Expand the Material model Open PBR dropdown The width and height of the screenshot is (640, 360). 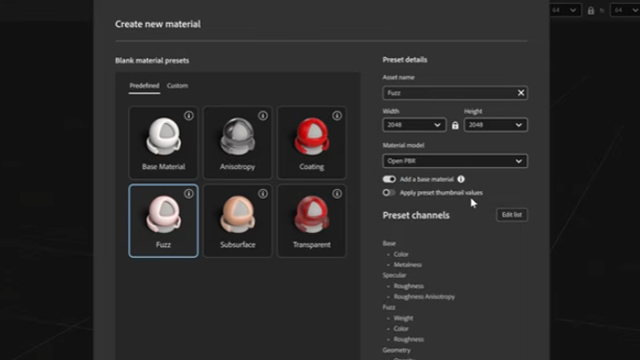tap(455, 161)
